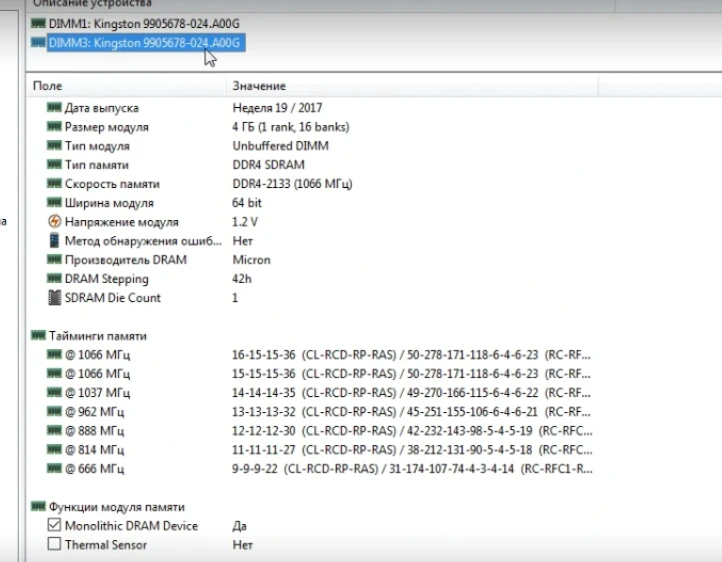Select the Напряжение модуля field label
Image resolution: width=722 pixels, height=562 pixels.
click(x=122, y=222)
